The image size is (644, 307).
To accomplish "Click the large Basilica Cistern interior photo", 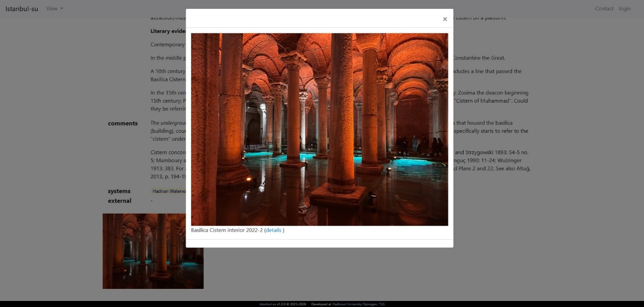I will click(320, 129).
